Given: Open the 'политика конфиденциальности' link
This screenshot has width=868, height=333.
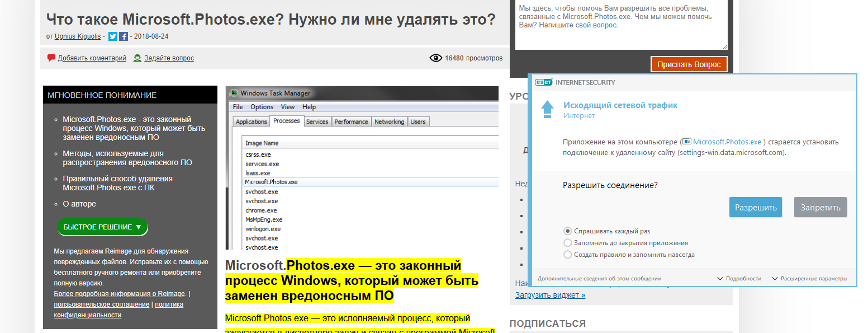Looking at the screenshot, I should pyautogui.click(x=118, y=309).
